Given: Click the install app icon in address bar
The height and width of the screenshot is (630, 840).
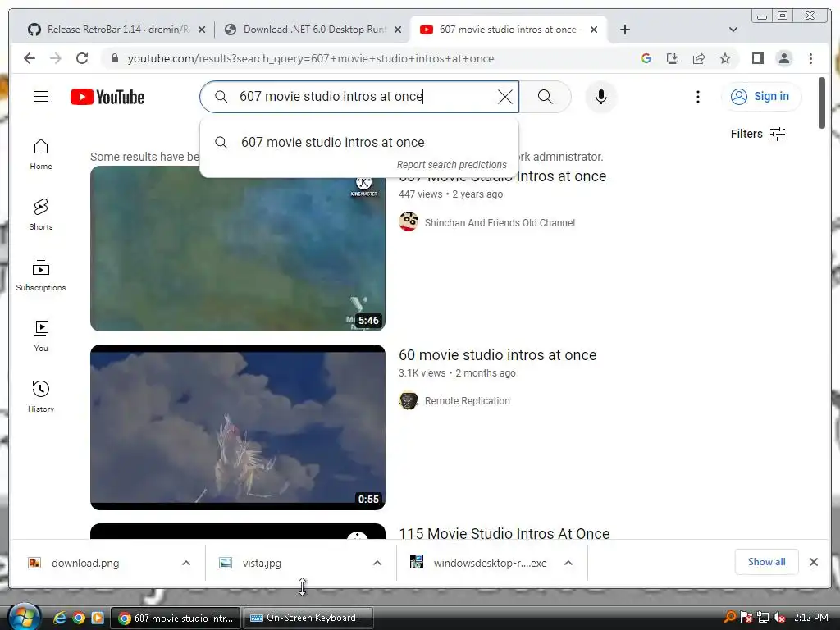Looking at the screenshot, I should (673, 58).
